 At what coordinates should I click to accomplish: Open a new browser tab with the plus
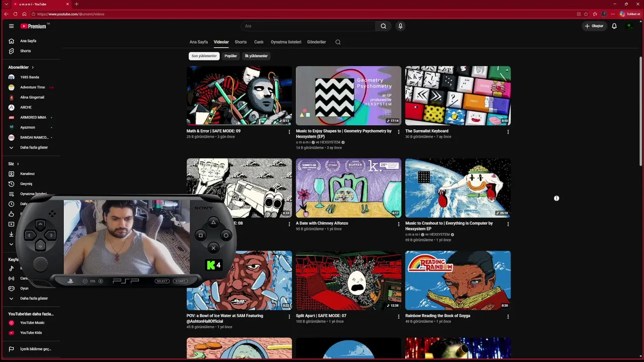tap(76, 4)
